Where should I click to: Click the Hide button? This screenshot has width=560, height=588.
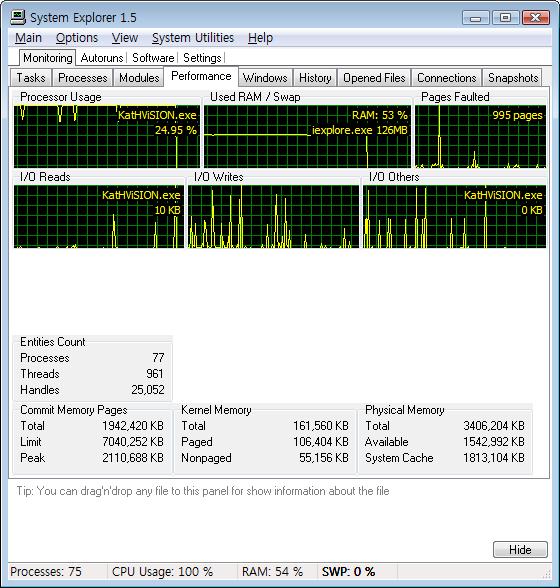point(520,550)
